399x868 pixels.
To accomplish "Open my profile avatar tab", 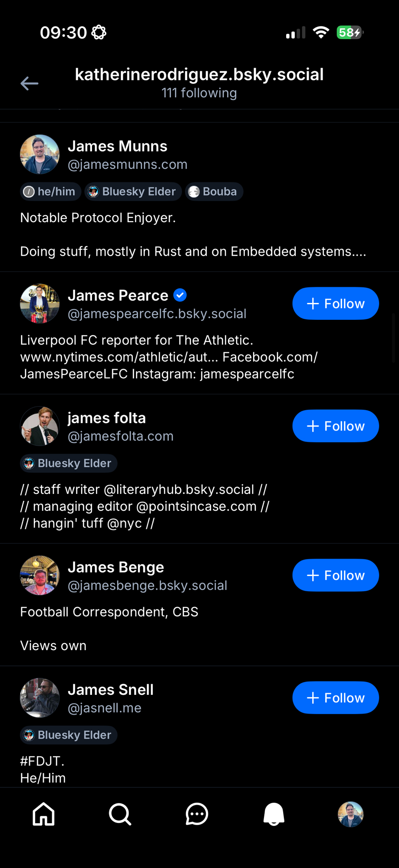I will tap(350, 814).
